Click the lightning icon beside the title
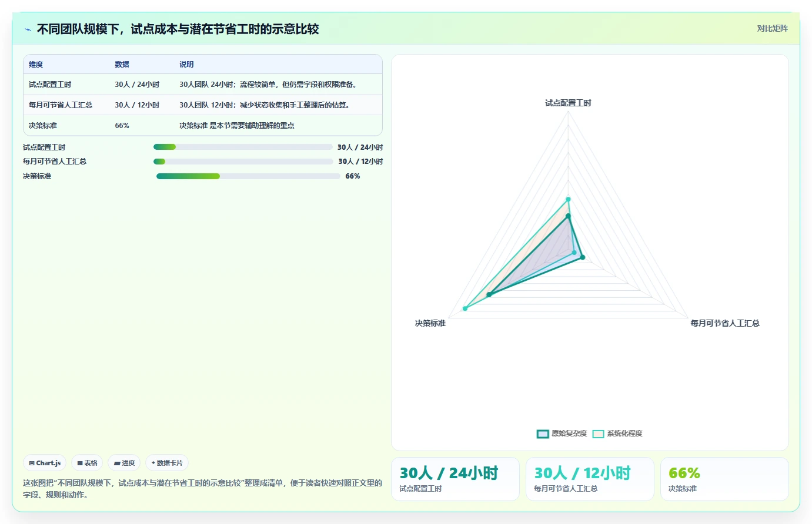 tap(28, 29)
